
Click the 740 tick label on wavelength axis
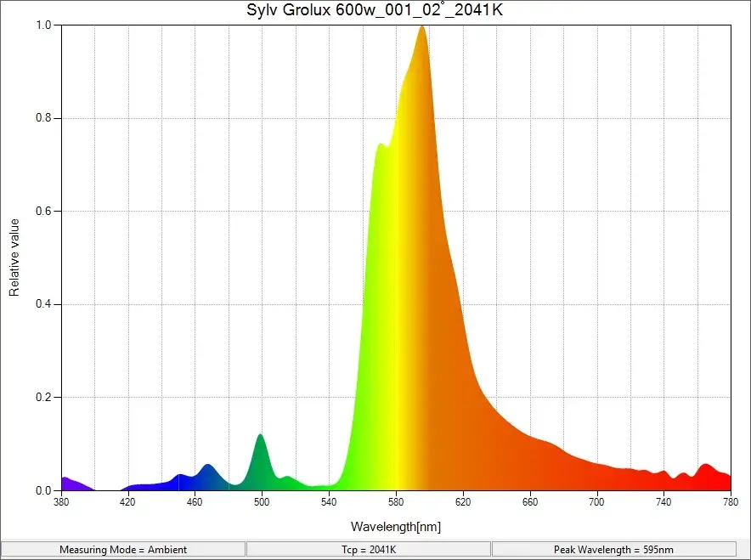663,502
